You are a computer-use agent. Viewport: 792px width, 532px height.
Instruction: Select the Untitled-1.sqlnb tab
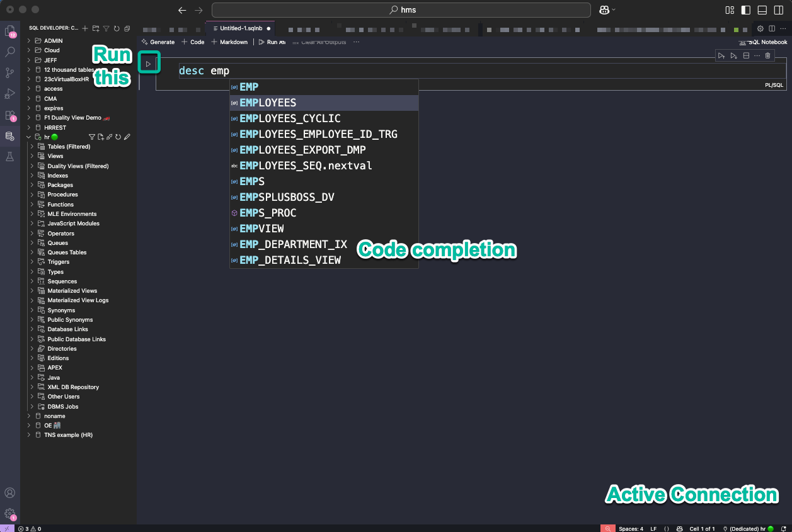click(240, 28)
